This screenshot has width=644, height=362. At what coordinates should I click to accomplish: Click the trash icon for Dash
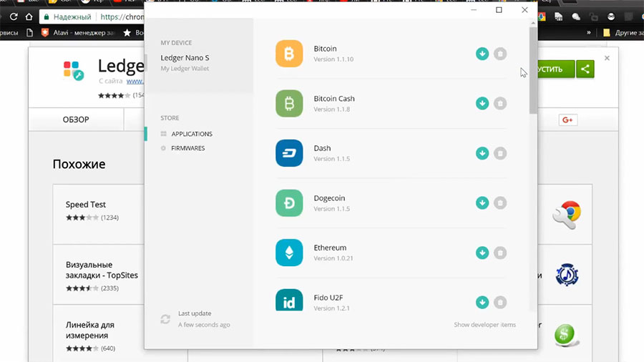click(x=500, y=153)
